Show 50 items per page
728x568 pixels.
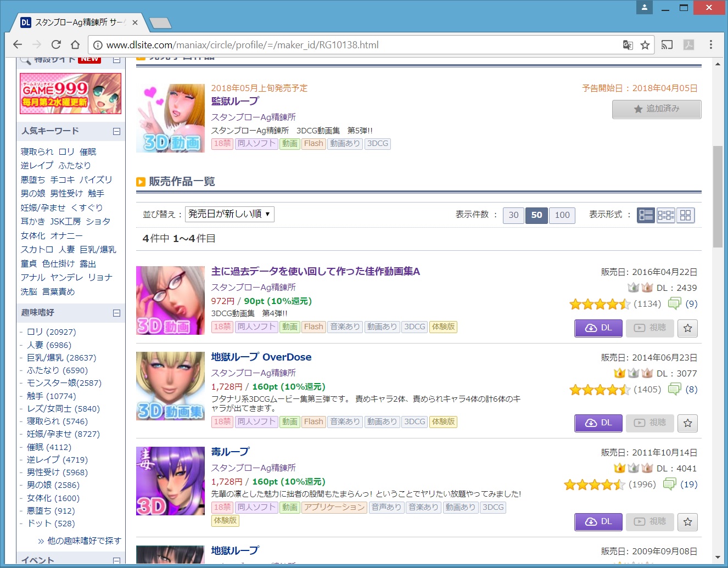(x=536, y=215)
